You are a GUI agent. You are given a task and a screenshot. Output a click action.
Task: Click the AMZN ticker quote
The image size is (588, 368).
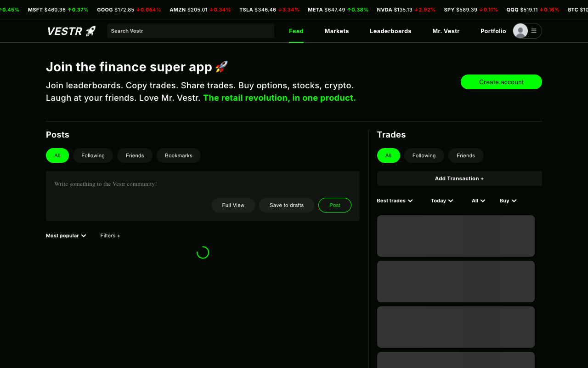[x=200, y=10]
